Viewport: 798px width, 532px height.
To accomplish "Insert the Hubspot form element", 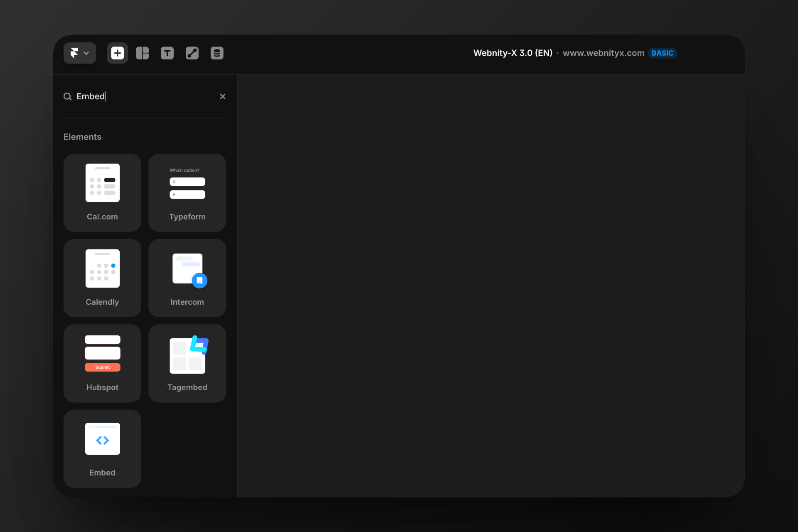I will pos(102,363).
